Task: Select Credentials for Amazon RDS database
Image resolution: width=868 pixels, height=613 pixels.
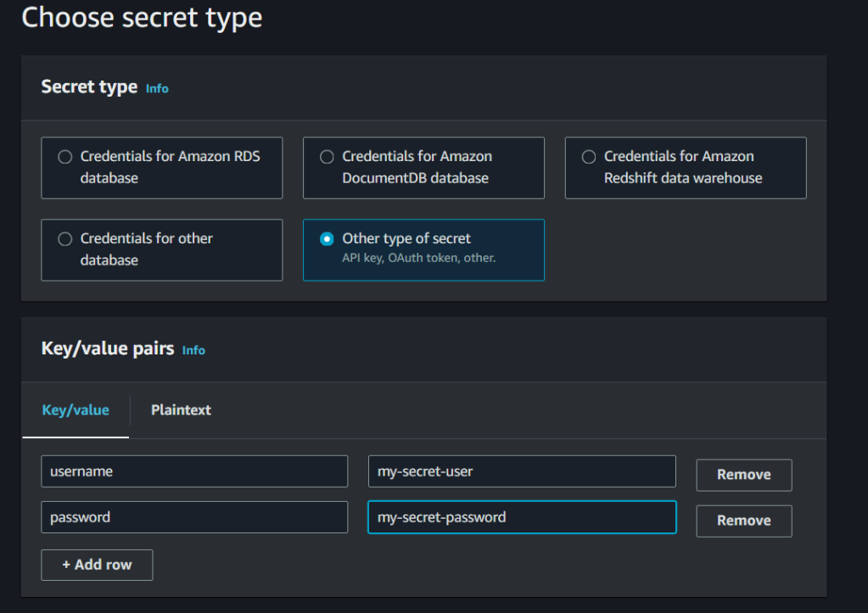Action: [x=64, y=157]
